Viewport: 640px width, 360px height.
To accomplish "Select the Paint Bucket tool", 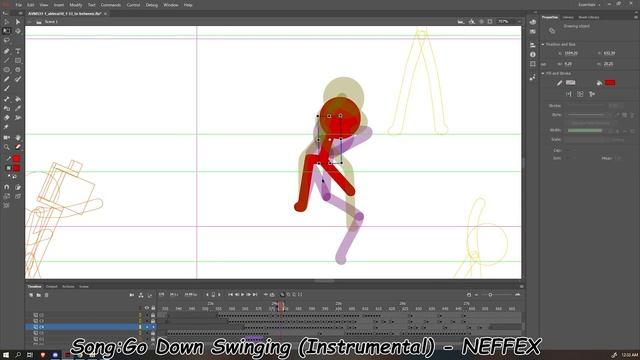I will coord(18,99).
